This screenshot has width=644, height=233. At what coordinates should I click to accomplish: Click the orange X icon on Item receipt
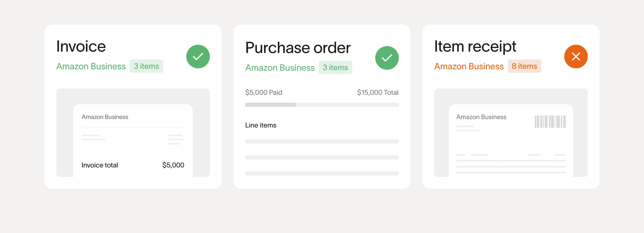[x=576, y=57]
